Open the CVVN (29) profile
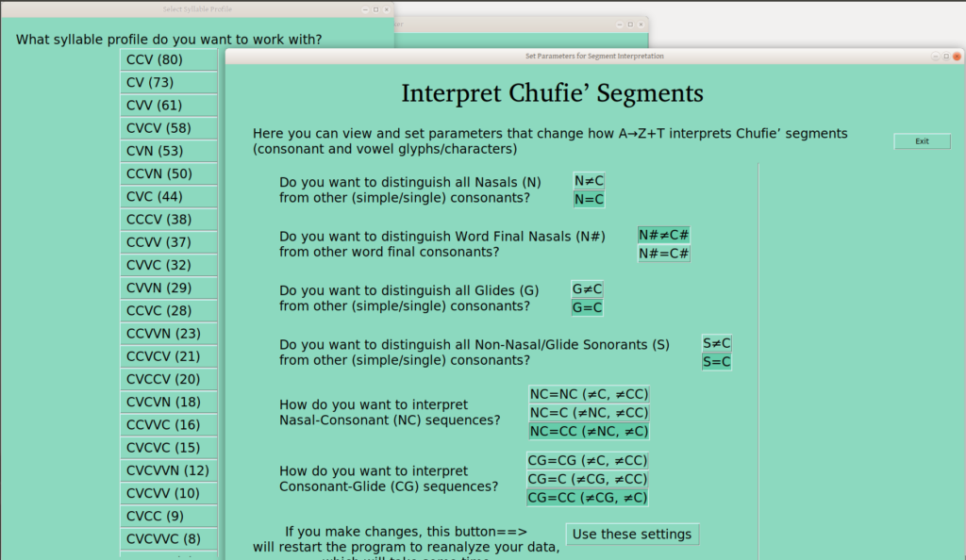This screenshot has height=560, width=966. 168,288
